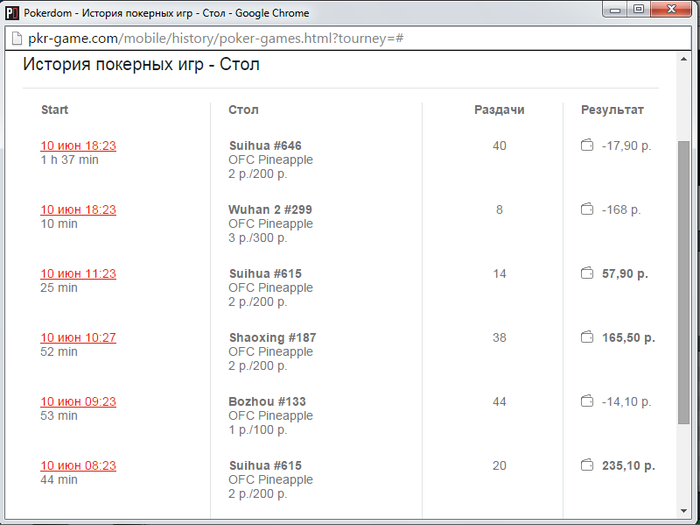Viewport: 700px width, 525px height.
Task: Click the result value 165,50 р.
Action: 629,338
